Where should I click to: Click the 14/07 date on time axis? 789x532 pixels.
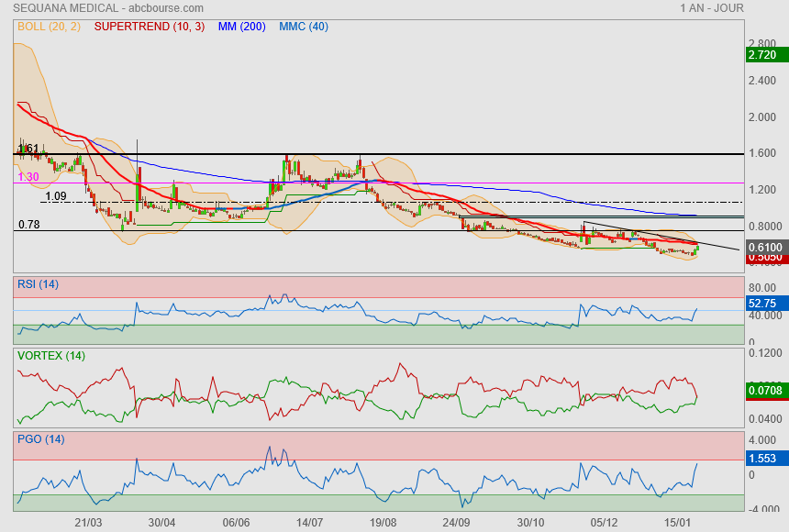pos(309,522)
